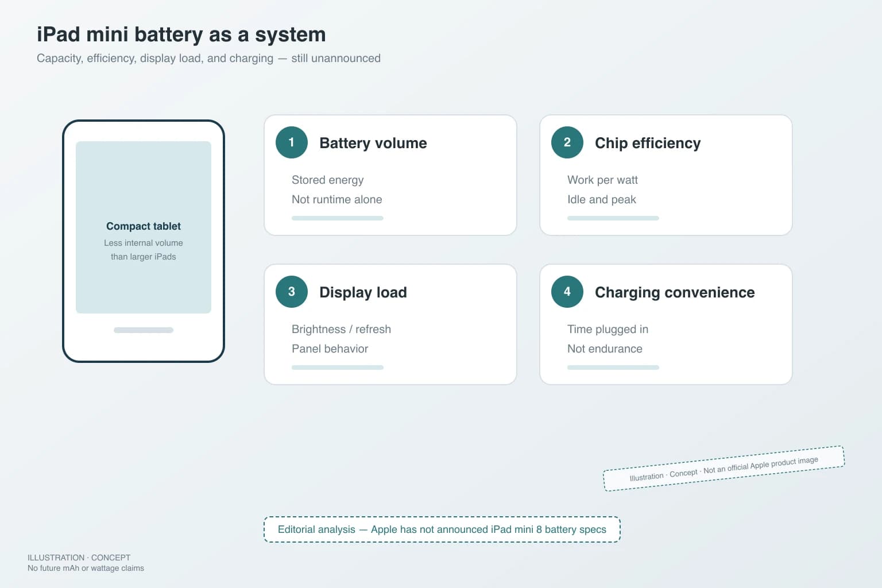Click the 'Brightness / refresh' line
This screenshot has height=588, width=882.
click(x=341, y=329)
